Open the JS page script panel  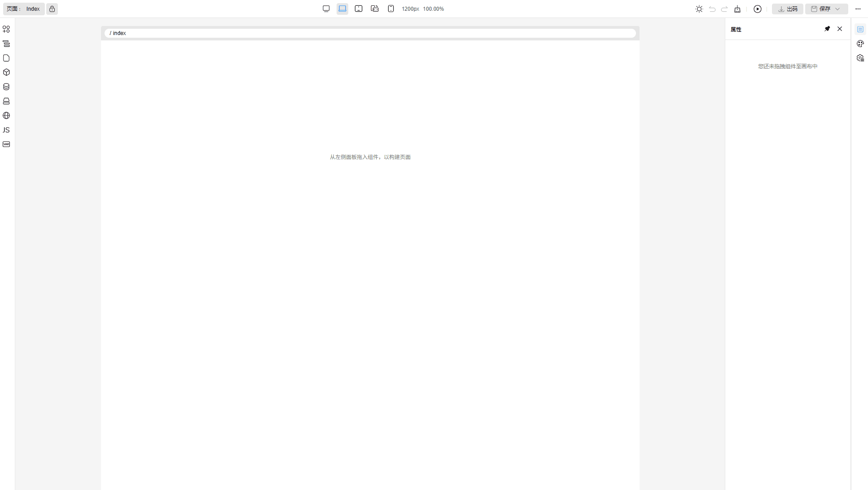point(6,130)
